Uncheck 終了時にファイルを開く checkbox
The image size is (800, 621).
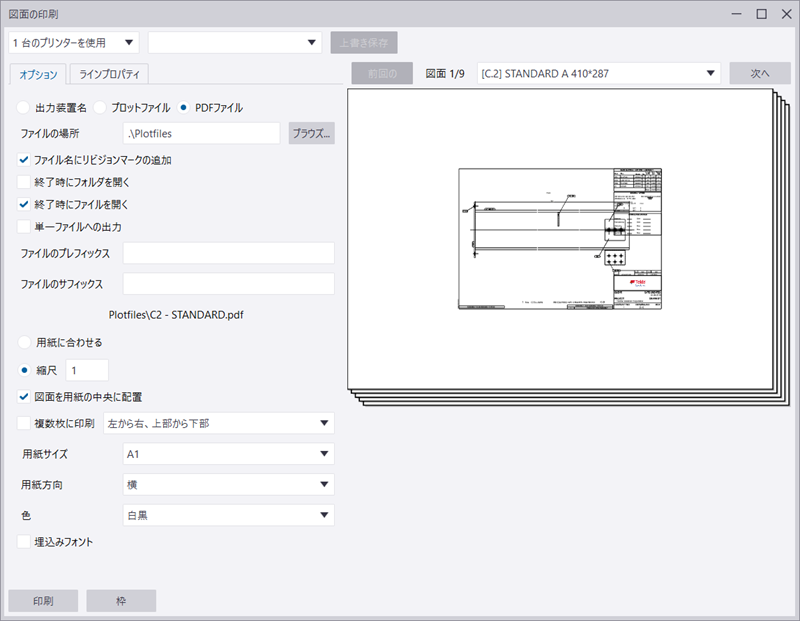23,205
